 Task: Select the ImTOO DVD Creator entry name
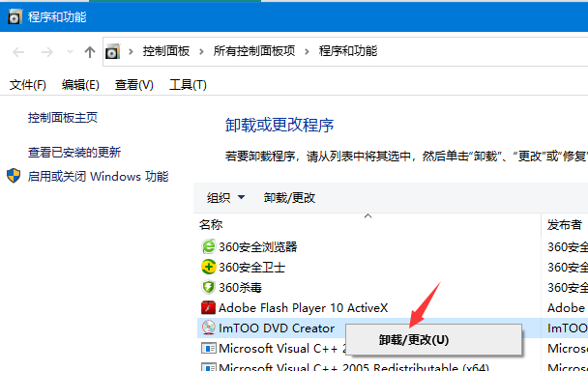pos(277,328)
